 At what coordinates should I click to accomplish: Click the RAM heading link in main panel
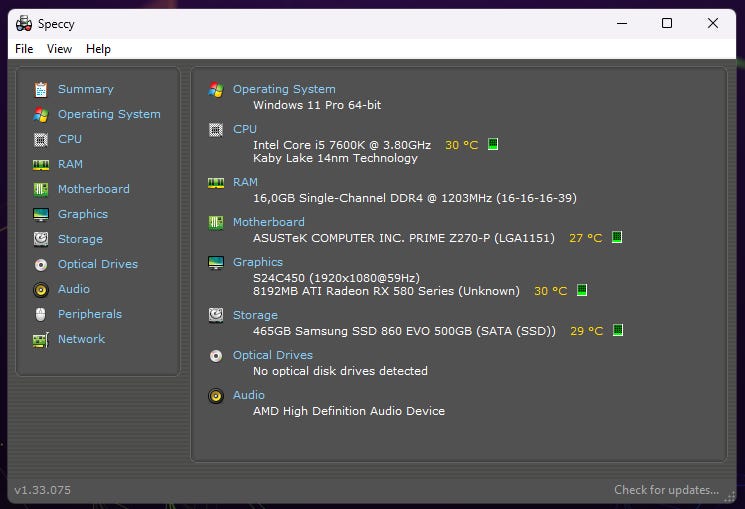point(245,182)
